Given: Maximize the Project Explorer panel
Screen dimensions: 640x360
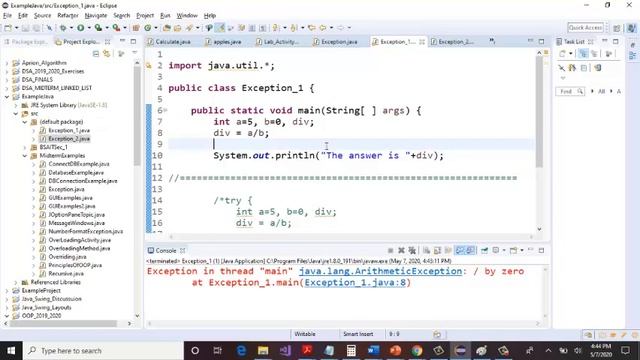Looking at the screenshot, I should [133, 41].
